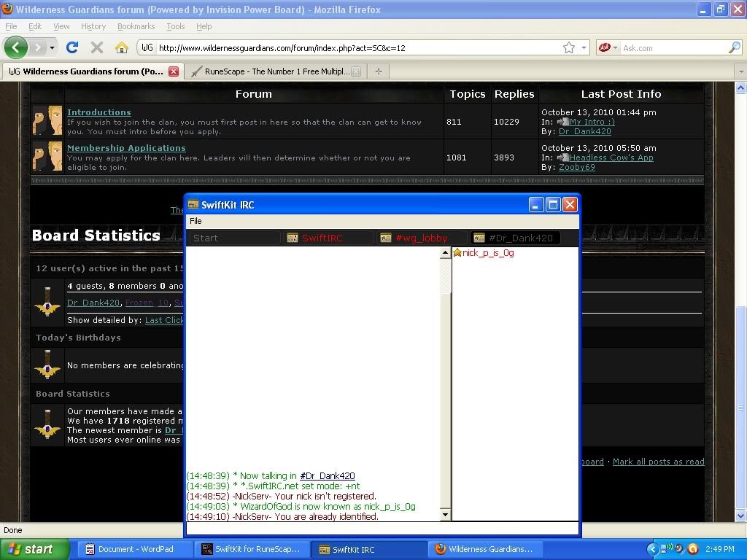Click the Today's Birthdays statistics icon
The height and width of the screenshot is (560, 747).
pos(47,365)
